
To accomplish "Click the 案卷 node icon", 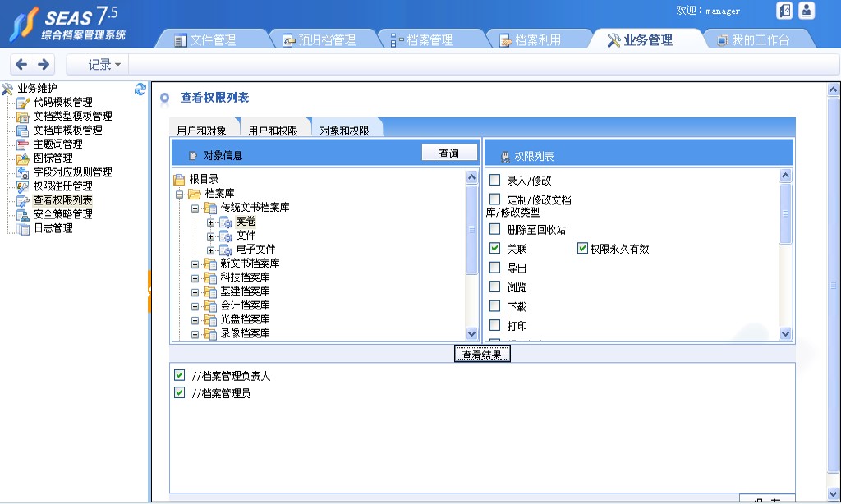I will click(x=226, y=222).
